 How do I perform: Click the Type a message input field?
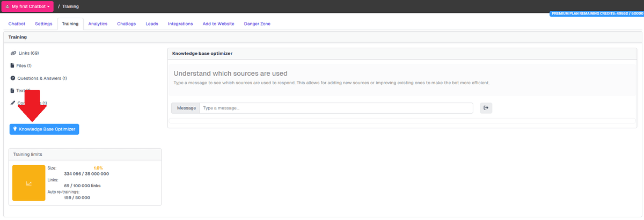336,108
